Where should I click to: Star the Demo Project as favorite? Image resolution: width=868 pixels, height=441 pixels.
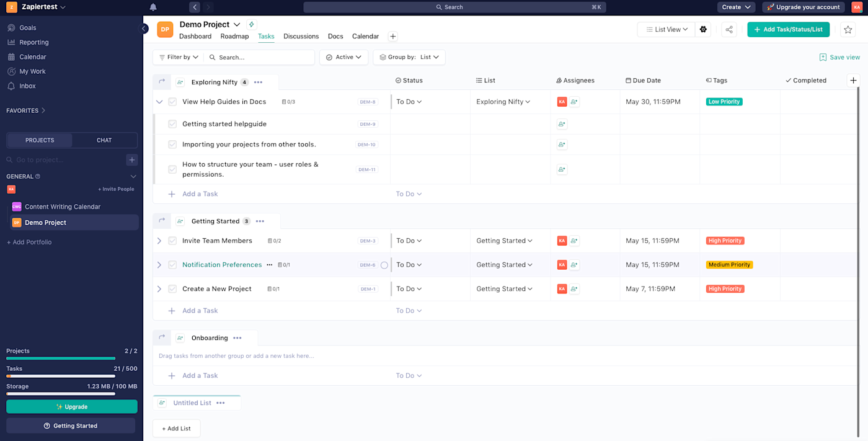pos(848,29)
